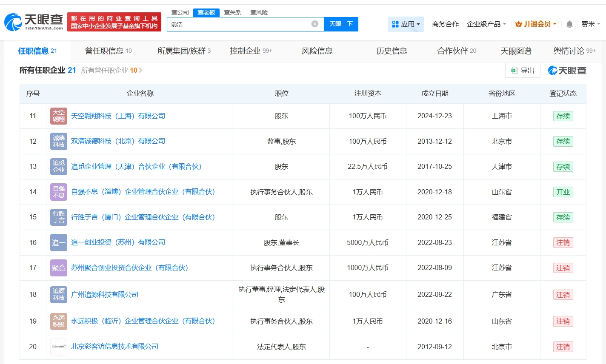This screenshot has height=364, width=606.
Task: Open 广州追源科技有限公司 company link
Action: pos(105,294)
